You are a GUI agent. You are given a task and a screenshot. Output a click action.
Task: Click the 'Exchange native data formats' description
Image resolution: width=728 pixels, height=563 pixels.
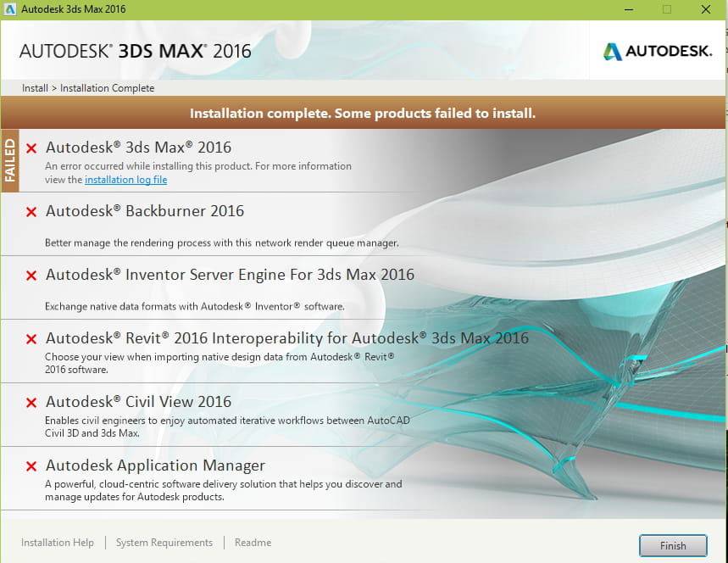click(x=195, y=307)
